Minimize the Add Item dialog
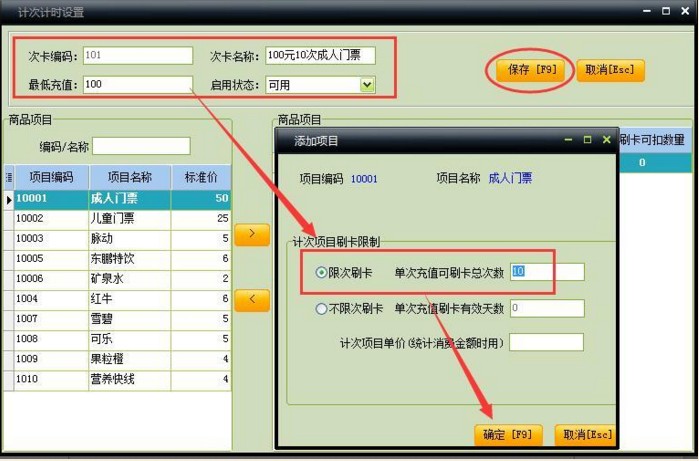This screenshot has height=461, width=699. pos(568,140)
